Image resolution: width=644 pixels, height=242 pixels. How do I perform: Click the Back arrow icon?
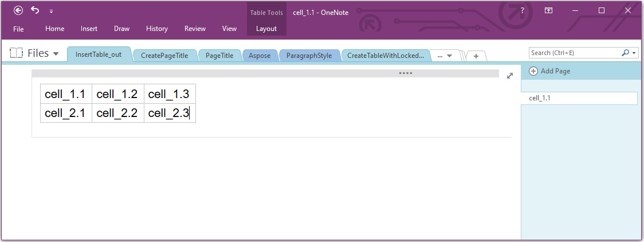pyautogui.click(x=18, y=10)
